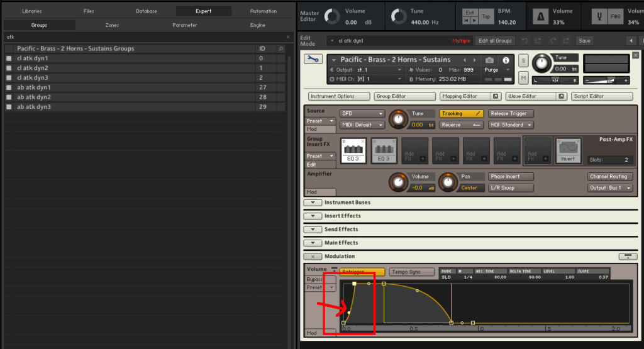644x349 pixels.
Task: Click the Channel Routing button
Action: point(610,177)
